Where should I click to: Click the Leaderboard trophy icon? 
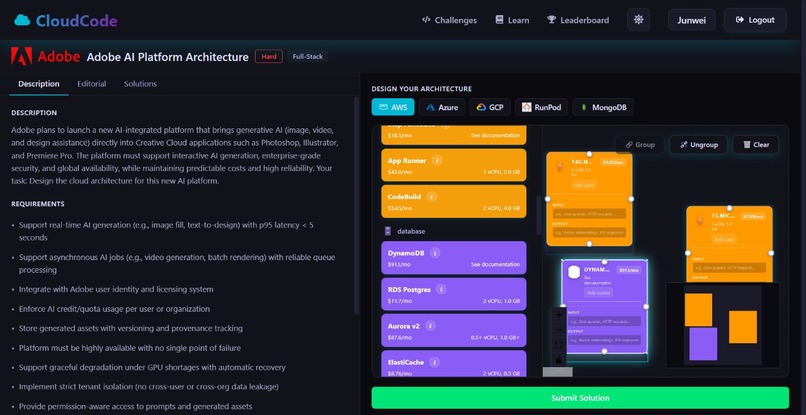pos(551,20)
